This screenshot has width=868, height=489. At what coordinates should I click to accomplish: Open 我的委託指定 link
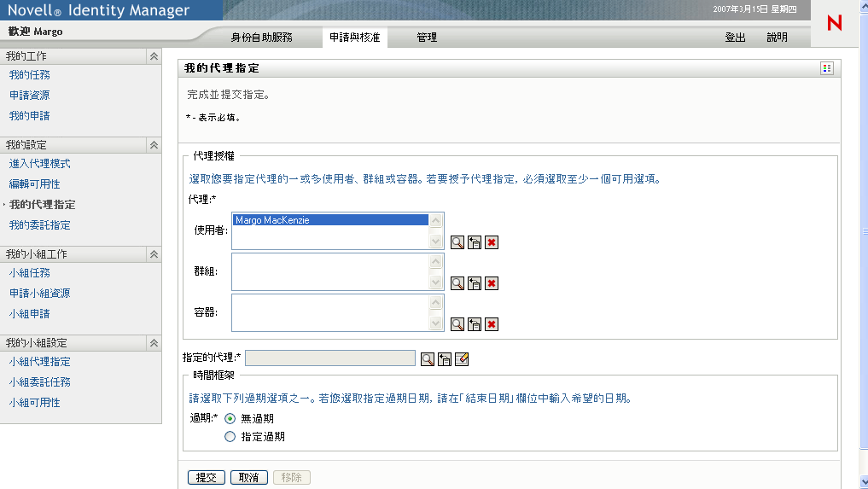coord(40,224)
